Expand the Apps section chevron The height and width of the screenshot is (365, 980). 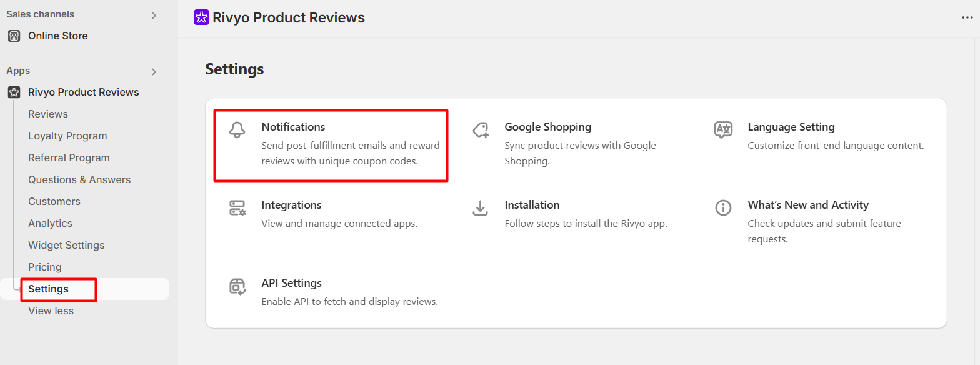(x=154, y=72)
